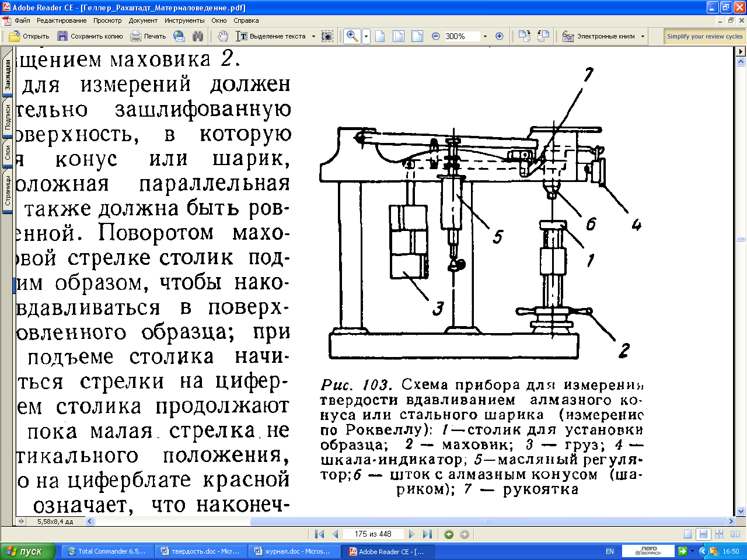The height and width of the screenshot is (560, 747).
Task: Open the Окно menu
Action: tap(219, 20)
